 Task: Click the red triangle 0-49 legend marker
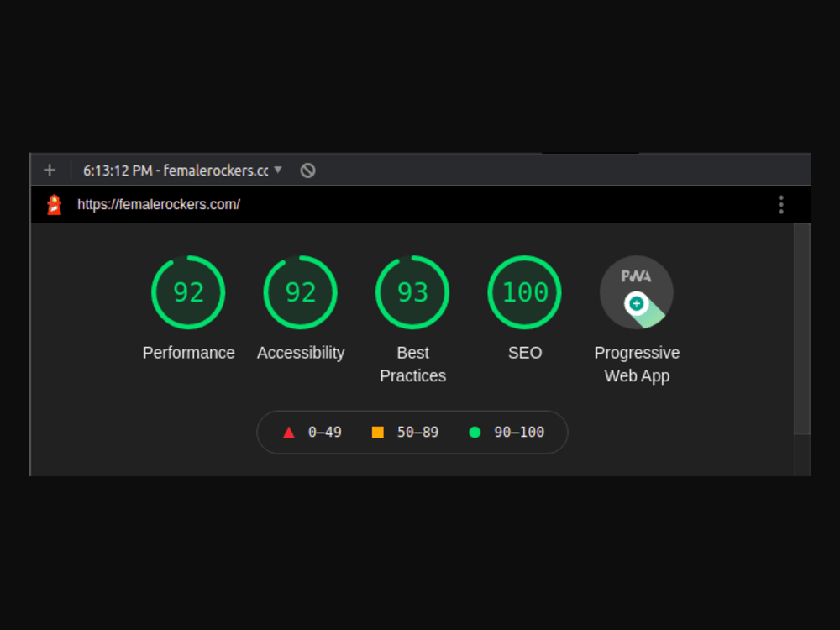pos(289,432)
